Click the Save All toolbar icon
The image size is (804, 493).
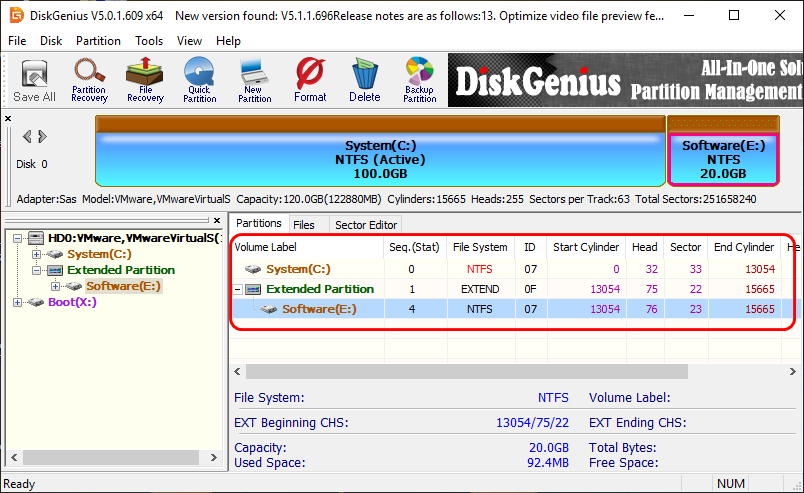pos(34,81)
